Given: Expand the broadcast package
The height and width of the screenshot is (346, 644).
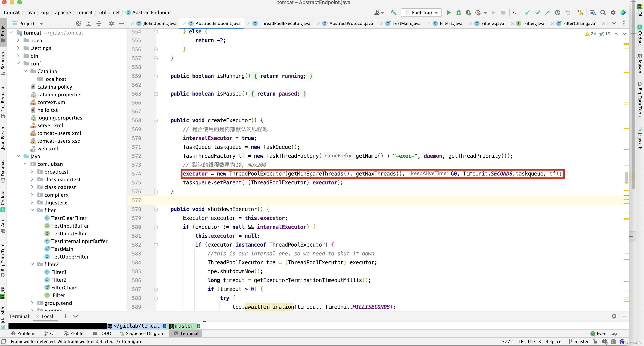Looking at the screenshot, I should [32, 172].
